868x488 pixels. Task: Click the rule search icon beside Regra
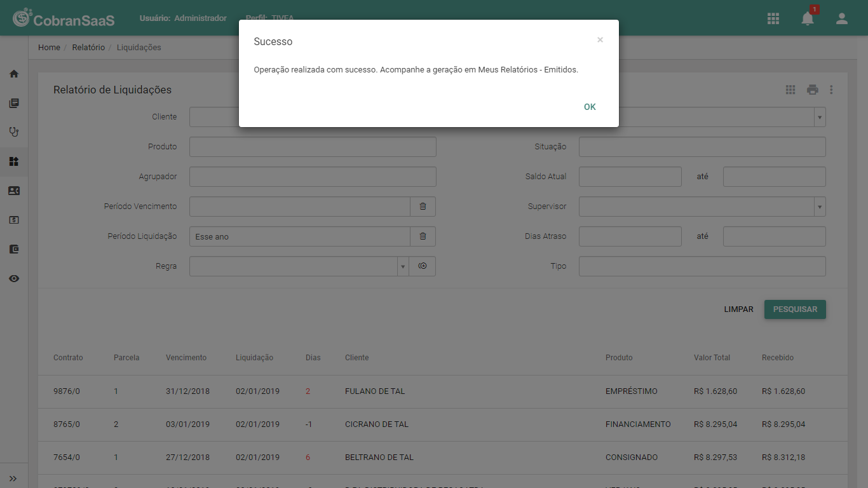(423, 266)
